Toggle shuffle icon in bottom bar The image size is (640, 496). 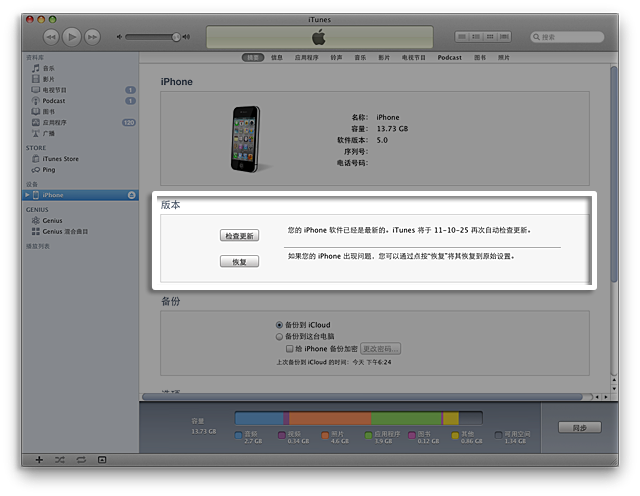pyautogui.click(x=59, y=459)
